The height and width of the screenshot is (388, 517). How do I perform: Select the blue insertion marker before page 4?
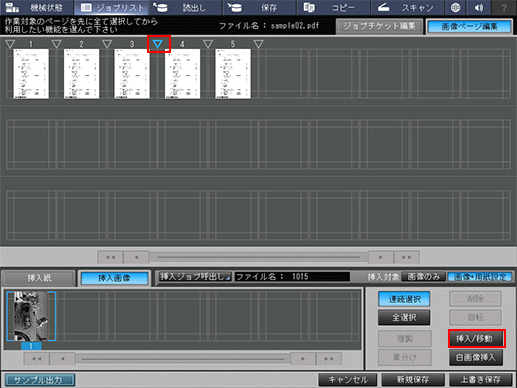coord(158,44)
